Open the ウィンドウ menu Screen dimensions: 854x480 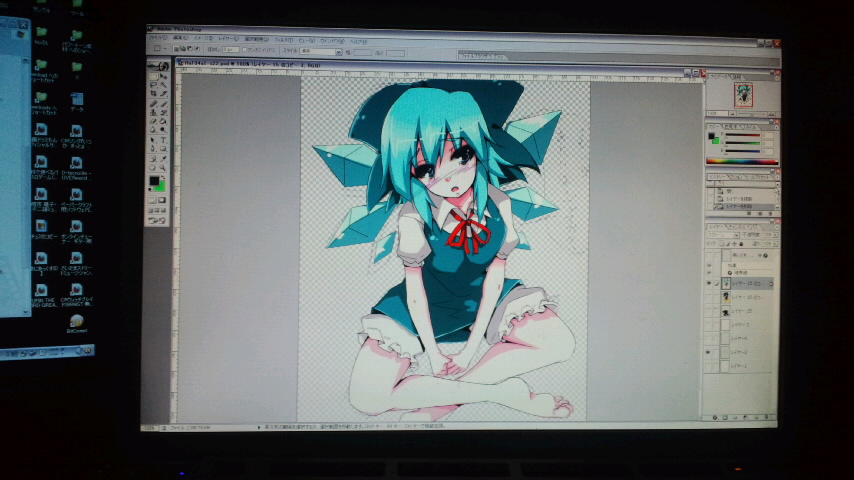(x=332, y=40)
